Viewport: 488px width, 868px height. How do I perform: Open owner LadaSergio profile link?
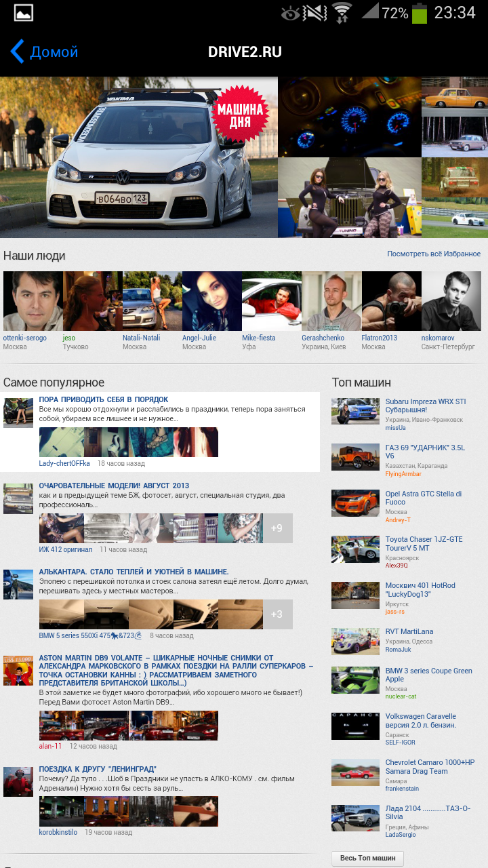pos(401,835)
